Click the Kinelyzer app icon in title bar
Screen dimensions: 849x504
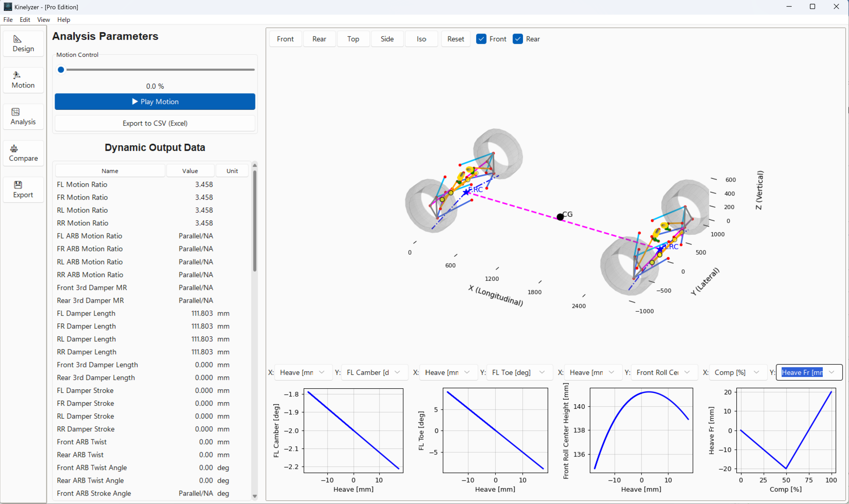click(8, 7)
